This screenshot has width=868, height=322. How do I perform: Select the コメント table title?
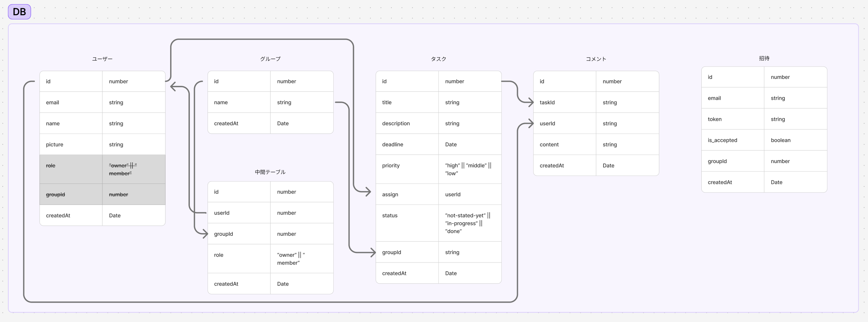(x=596, y=59)
